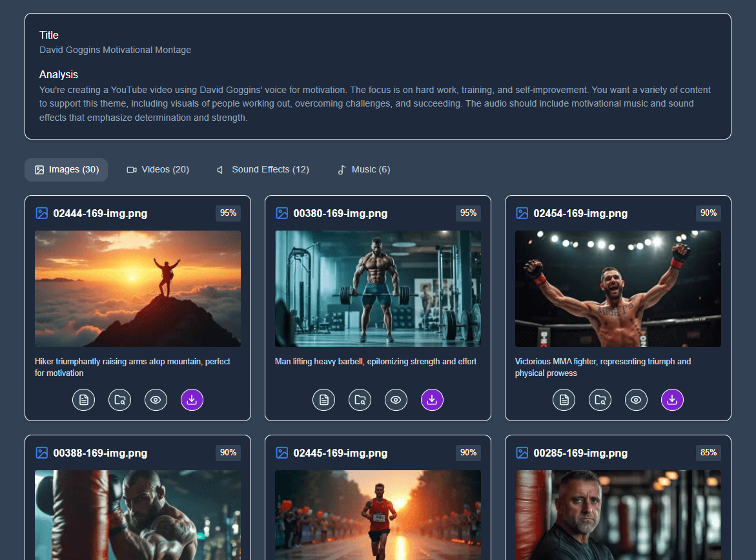Open the Sound Effects (12) tab

click(x=263, y=170)
